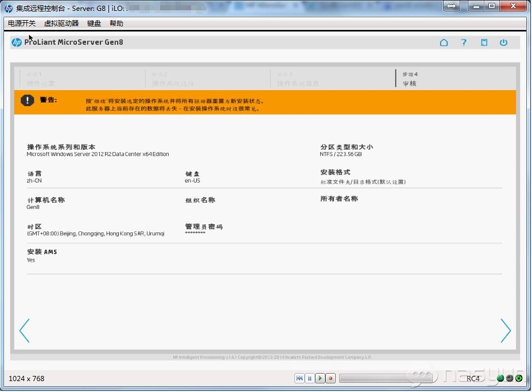
Task: Click the red record button
Action: click(331, 378)
